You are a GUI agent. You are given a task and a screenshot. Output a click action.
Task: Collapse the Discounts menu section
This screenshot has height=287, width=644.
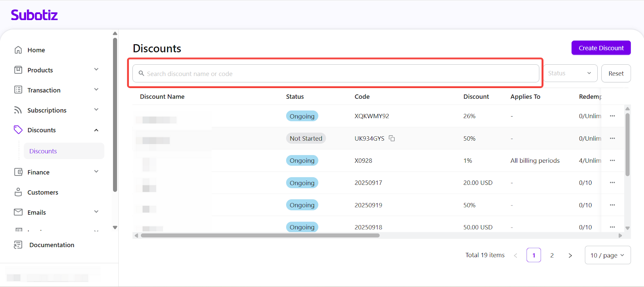[x=96, y=130]
